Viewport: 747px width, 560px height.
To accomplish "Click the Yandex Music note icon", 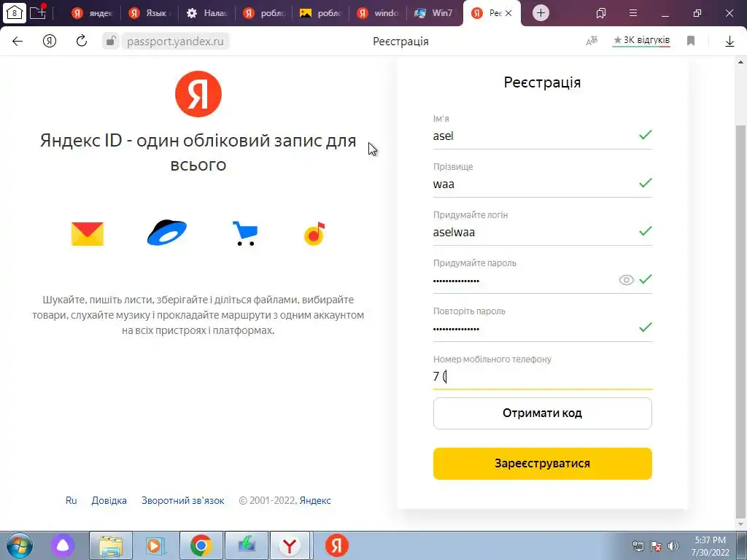I will tap(314, 233).
